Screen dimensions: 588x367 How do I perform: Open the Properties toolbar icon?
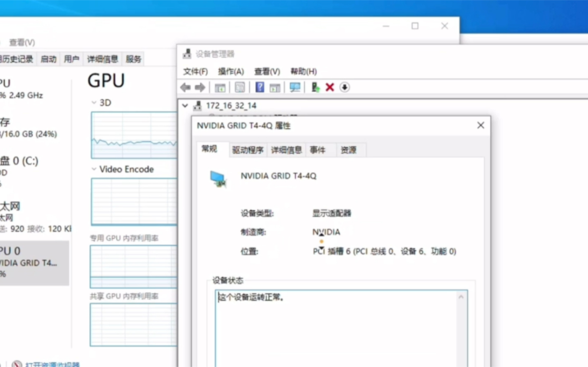(x=240, y=87)
